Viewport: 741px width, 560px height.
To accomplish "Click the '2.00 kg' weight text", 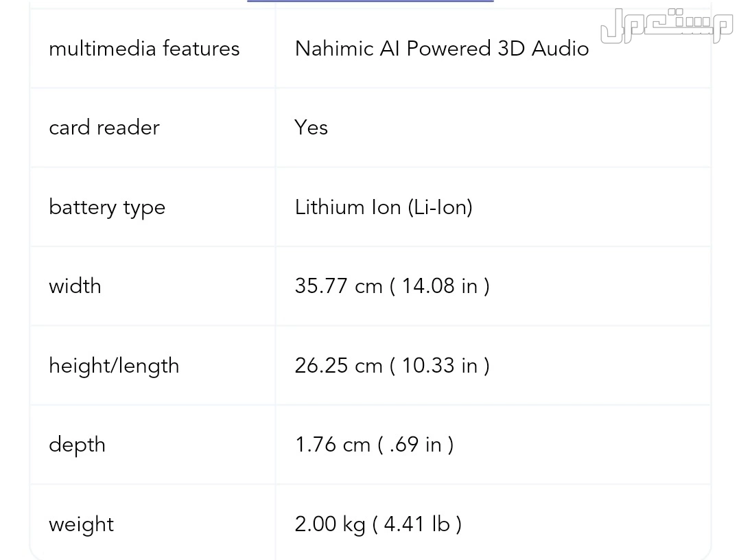I will tap(330, 524).
